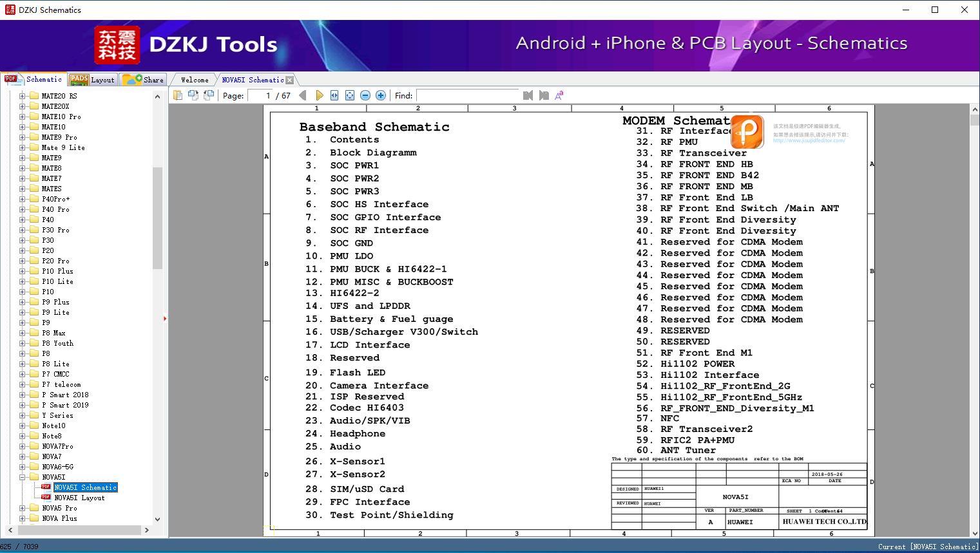Select the Y Series tree folder

[57, 415]
